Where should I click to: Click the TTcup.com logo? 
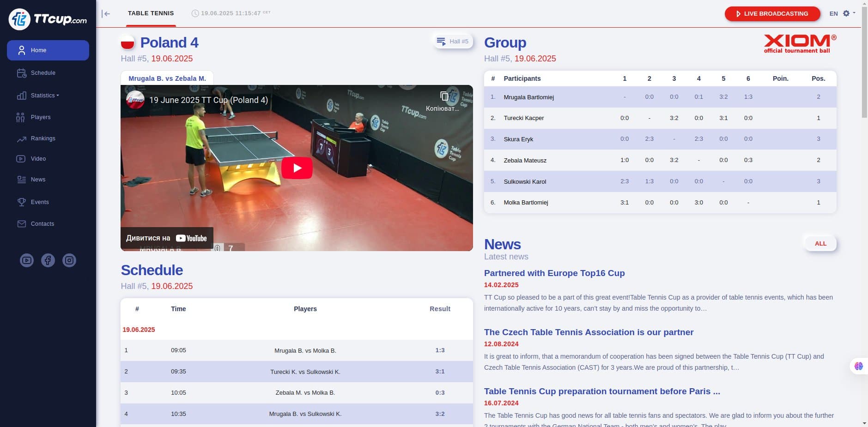pos(48,19)
